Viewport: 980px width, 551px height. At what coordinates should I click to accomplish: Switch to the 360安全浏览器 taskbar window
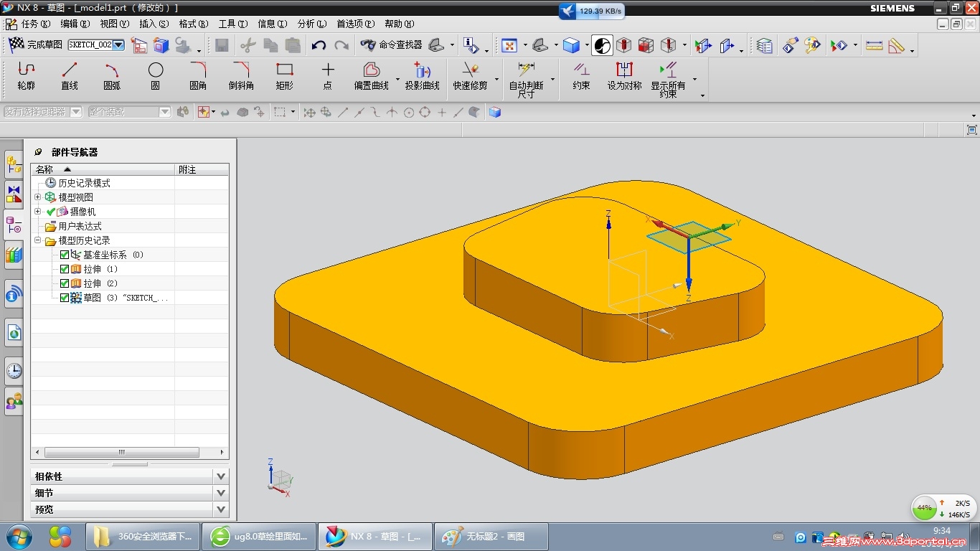(x=142, y=537)
